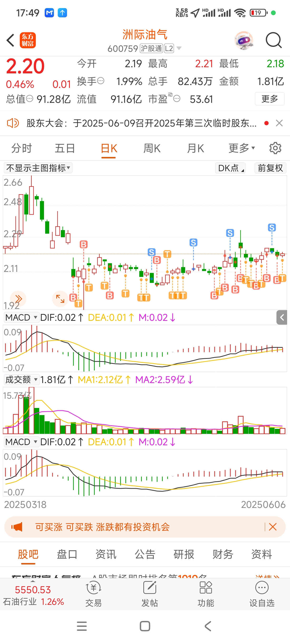Tap the 沪股通 tag
The width and height of the screenshot is (290, 644).
tap(151, 48)
